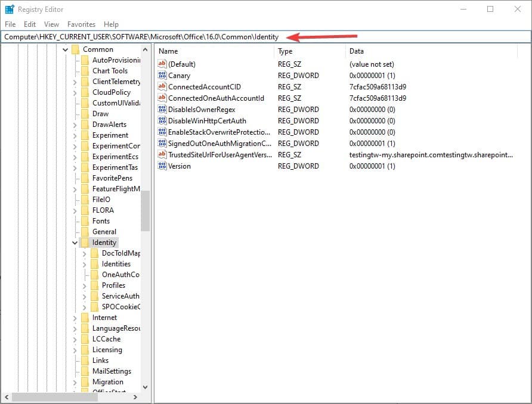Click the Identities folder icon
The image size is (532, 404).
[x=94, y=264]
